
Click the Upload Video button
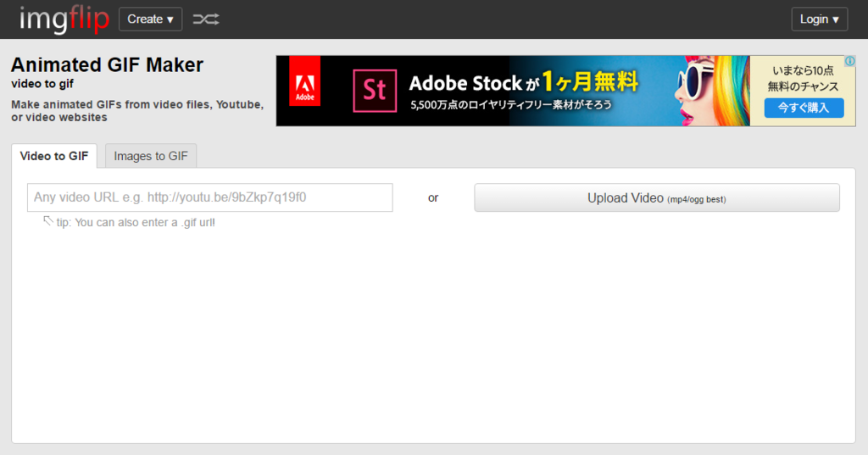pyautogui.click(x=657, y=198)
